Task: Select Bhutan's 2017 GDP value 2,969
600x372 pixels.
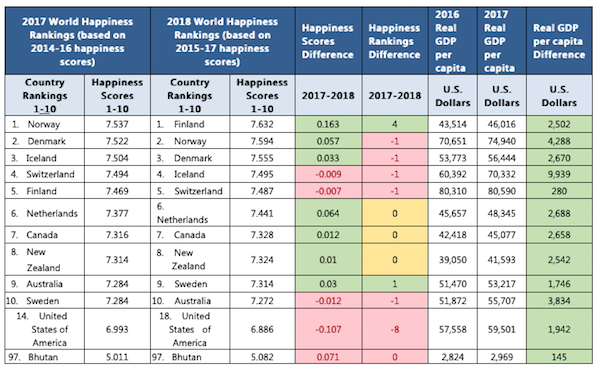Action: point(502,357)
